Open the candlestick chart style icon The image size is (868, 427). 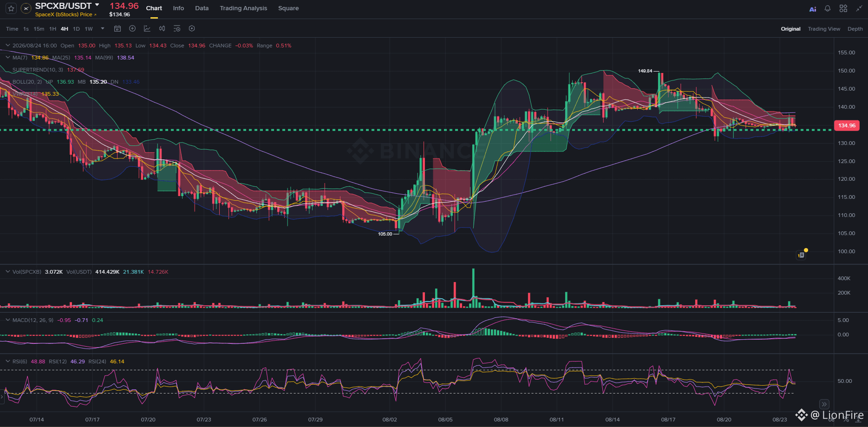(x=162, y=29)
